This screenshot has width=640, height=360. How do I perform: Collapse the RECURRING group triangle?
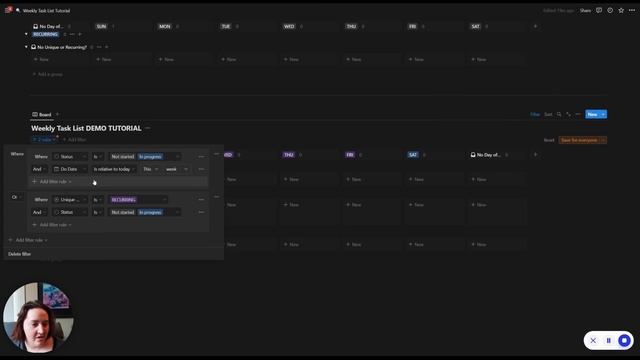(x=27, y=34)
